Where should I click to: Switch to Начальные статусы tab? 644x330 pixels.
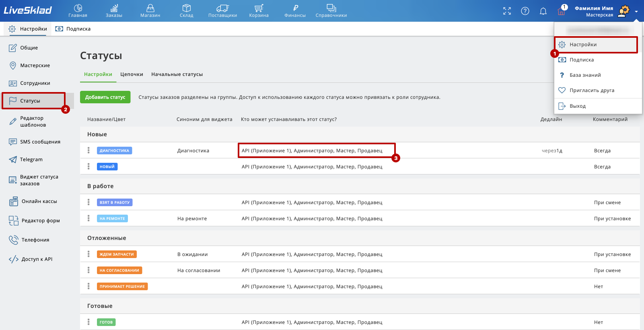point(177,74)
